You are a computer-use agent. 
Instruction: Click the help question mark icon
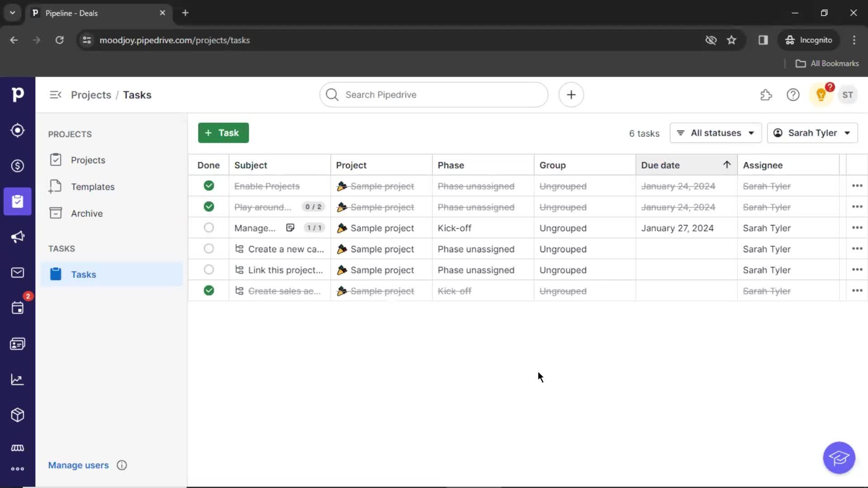793,95
